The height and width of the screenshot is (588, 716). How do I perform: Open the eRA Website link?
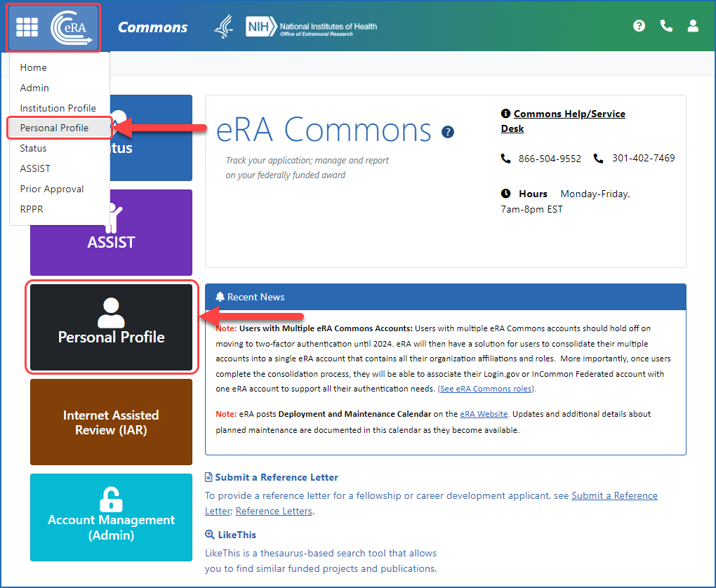click(484, 415)
